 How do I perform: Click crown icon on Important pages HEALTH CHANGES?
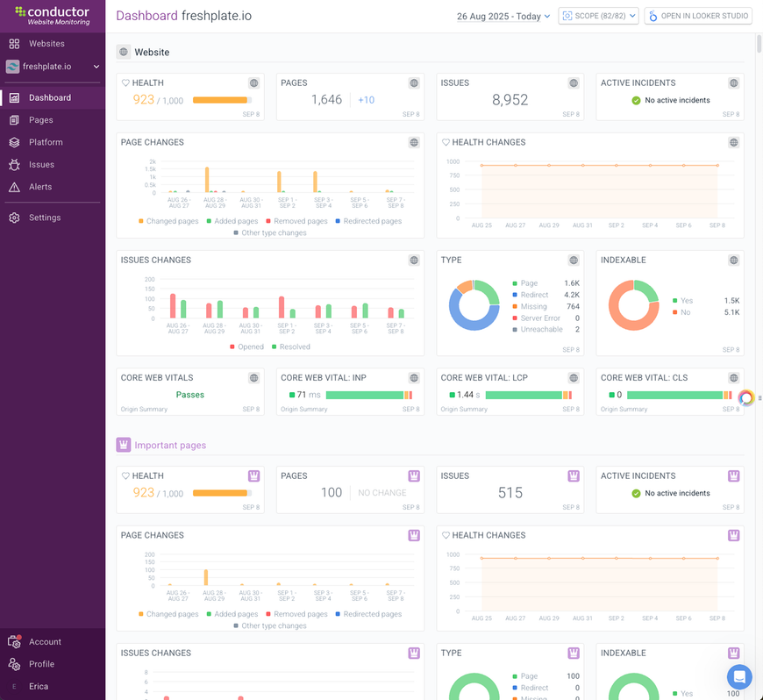[734, 535]
